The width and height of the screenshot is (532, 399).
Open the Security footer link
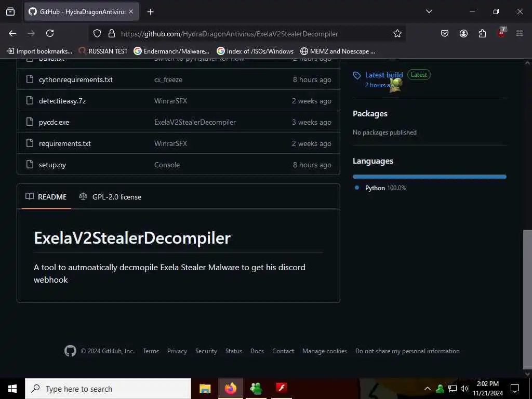(206, 351)
